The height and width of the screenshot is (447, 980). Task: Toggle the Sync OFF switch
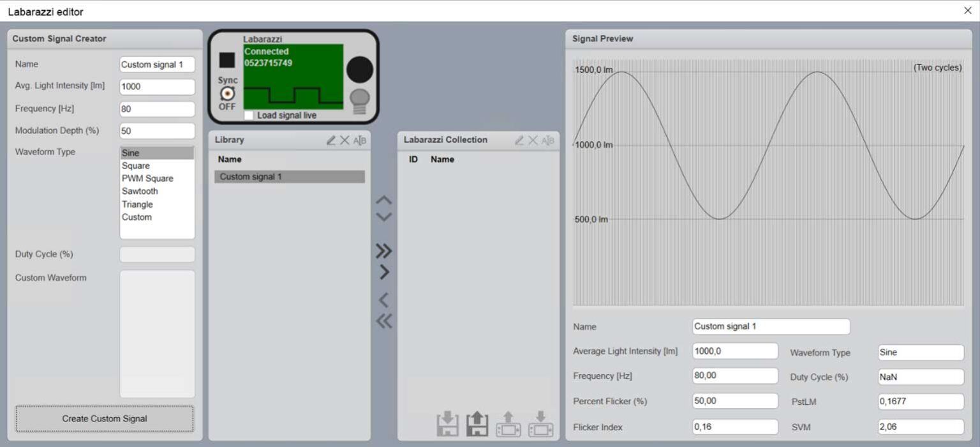pos(226,94)
